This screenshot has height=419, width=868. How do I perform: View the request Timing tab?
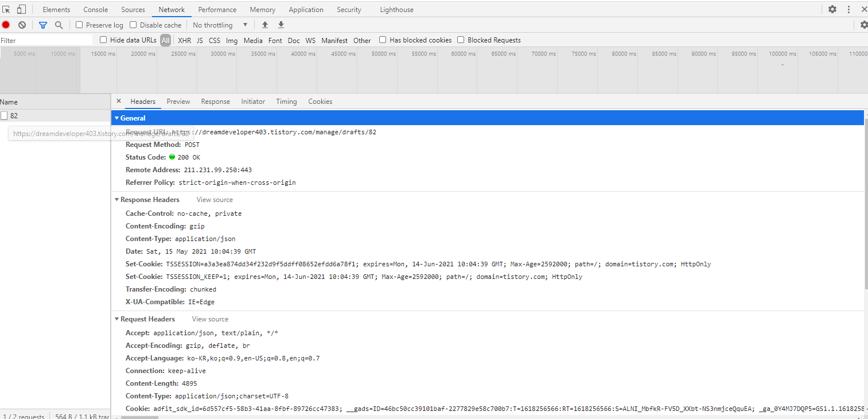tap(286, 101)
